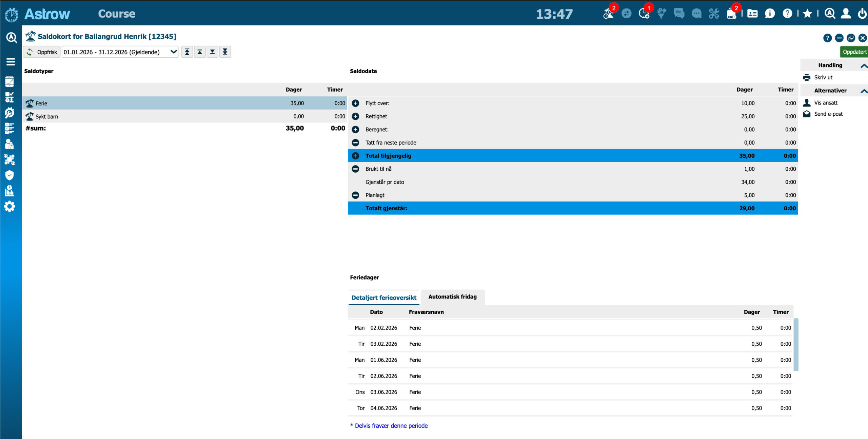Open the settings gear in left sidebar
Viewport: 868px width, 439px height.
[10, 207]
